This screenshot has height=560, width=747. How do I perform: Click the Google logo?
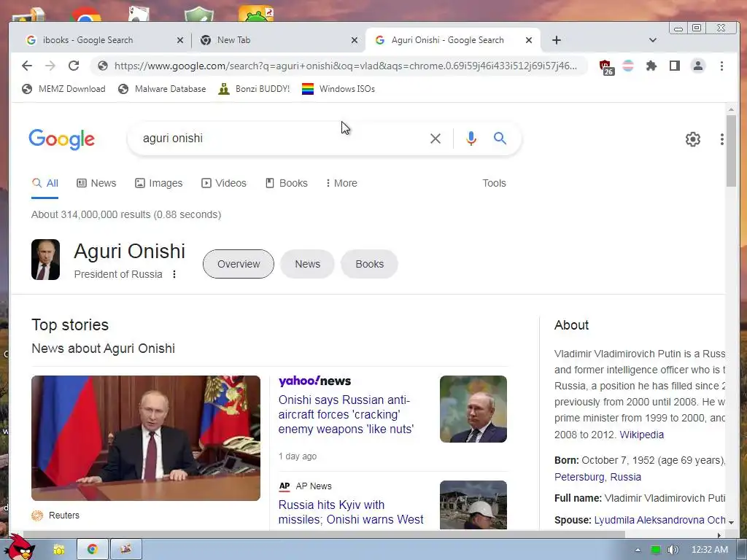(61, 139)
